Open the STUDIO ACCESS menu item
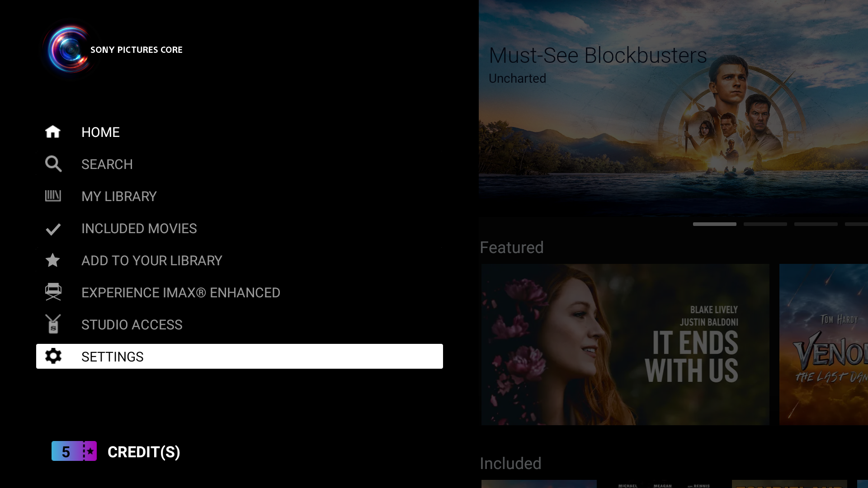868x488 pixels. [x=132, y=325]
